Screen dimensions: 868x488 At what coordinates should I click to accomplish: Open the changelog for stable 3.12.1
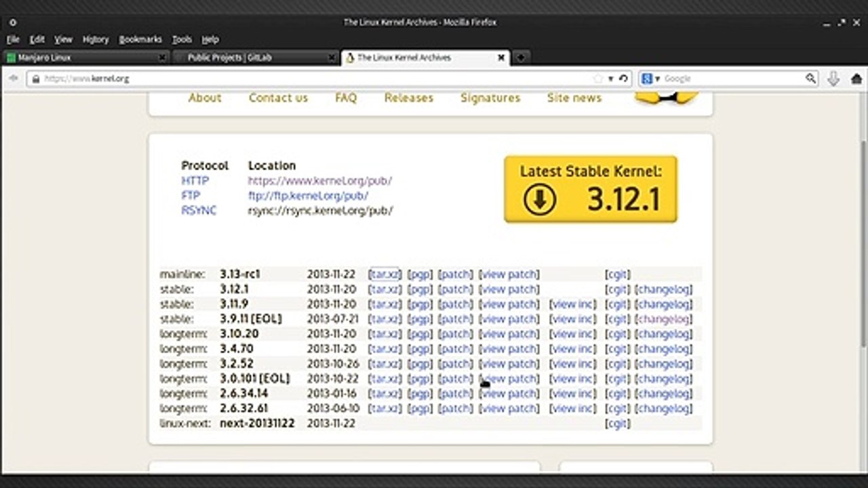[x=663, y=289]
